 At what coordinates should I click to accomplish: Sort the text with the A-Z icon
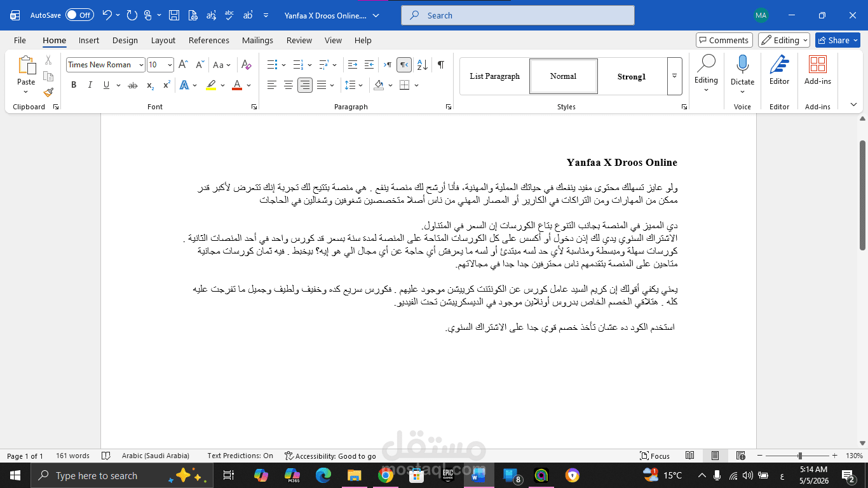[423, 65]
